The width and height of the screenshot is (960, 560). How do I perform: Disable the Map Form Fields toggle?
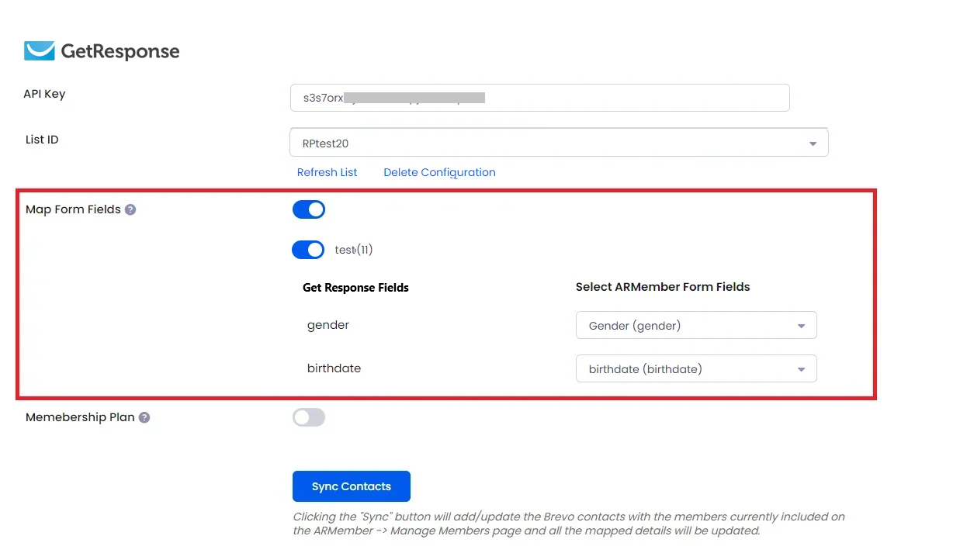[x=309, y=209]
